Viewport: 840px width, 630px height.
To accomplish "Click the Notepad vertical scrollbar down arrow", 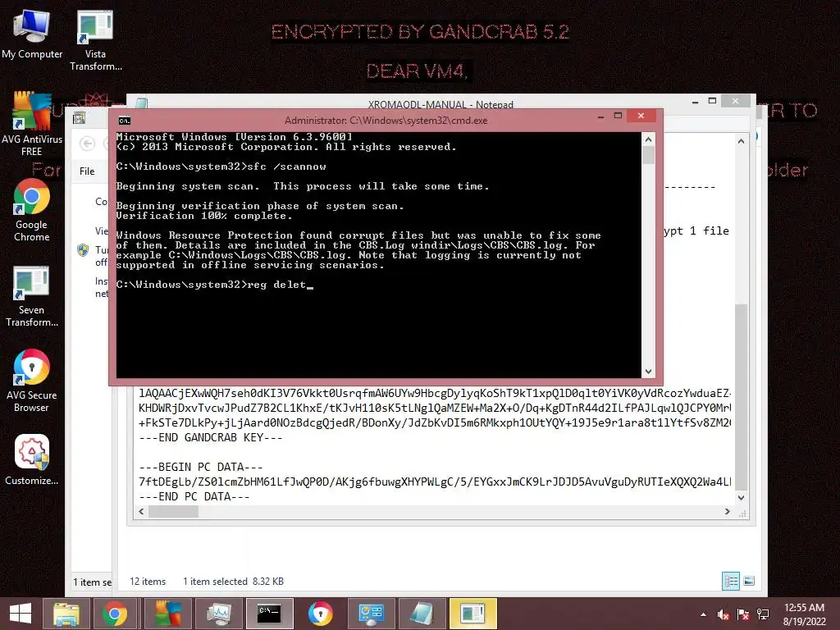I will [741, 497].
